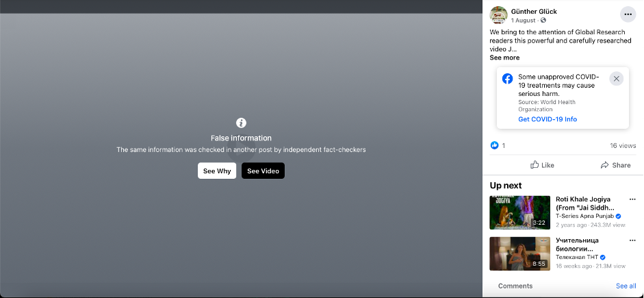Open the Comments section tab

tap(515, 286)
